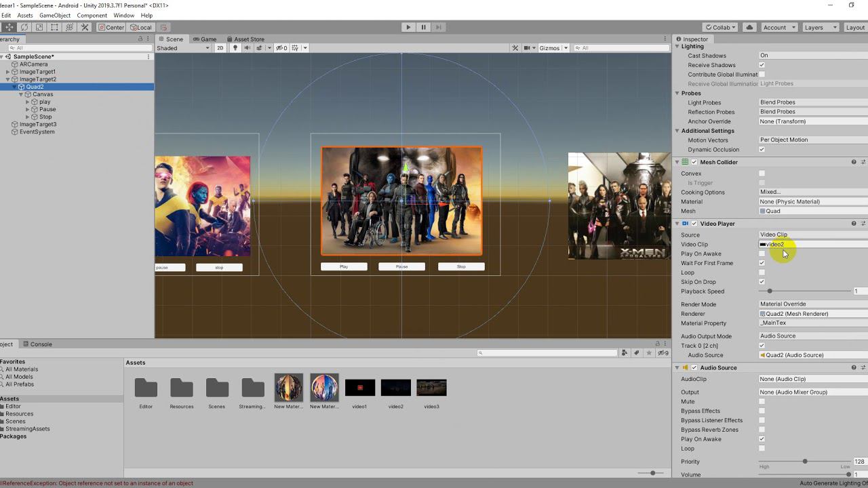Lock the Hierarchy panel

[x=140, y=39]
